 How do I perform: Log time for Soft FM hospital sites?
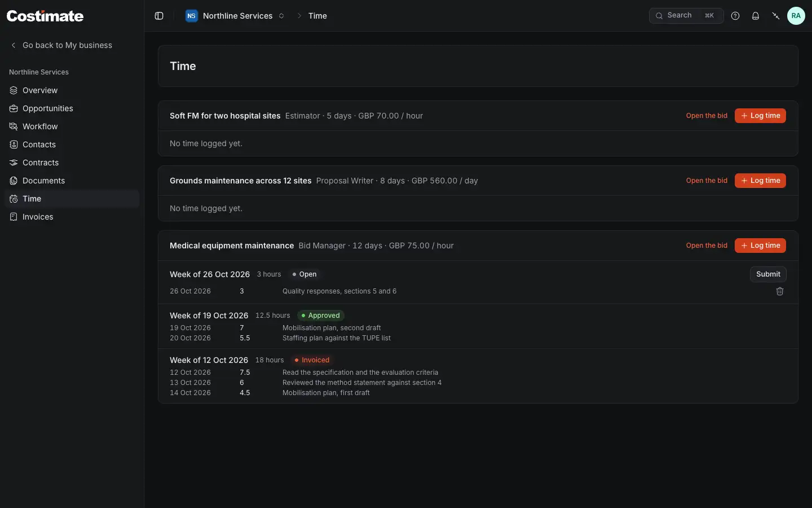tap(760, 116)
